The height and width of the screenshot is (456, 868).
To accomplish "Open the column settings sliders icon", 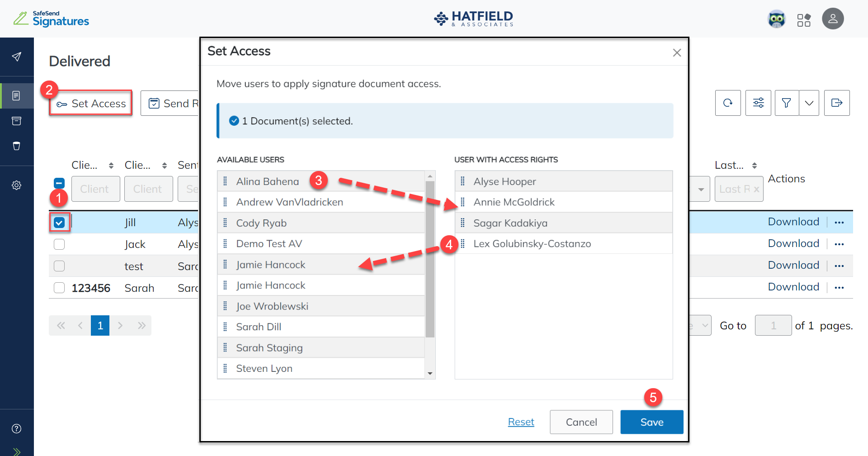I will click(758, 103).
